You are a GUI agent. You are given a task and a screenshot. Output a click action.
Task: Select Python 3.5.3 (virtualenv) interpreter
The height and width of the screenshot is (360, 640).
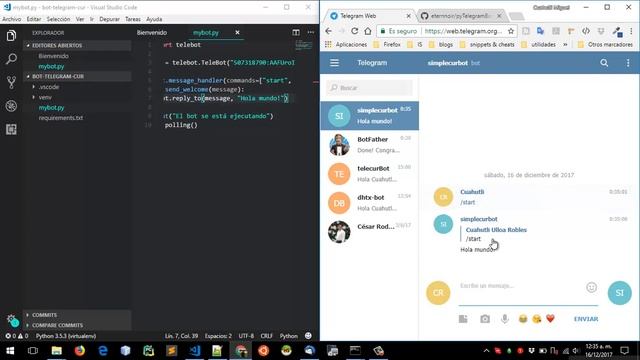point(66,336)
